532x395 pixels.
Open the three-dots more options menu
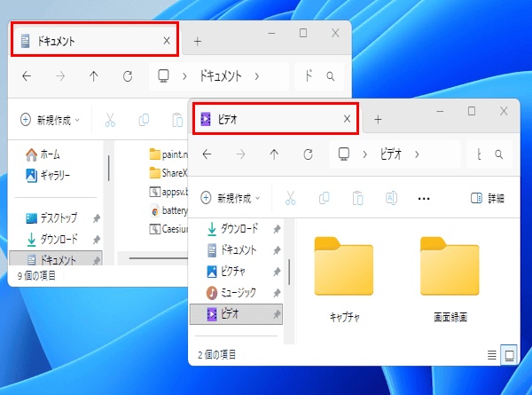click(x=424, y=199)
